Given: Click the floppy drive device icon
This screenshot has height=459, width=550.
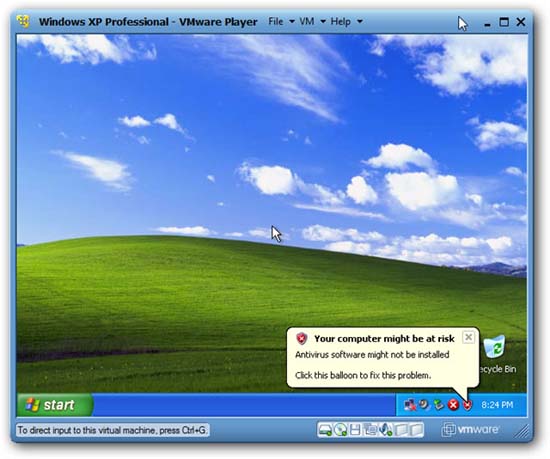Looking at the screenshot, I should (x=355, y=430).
